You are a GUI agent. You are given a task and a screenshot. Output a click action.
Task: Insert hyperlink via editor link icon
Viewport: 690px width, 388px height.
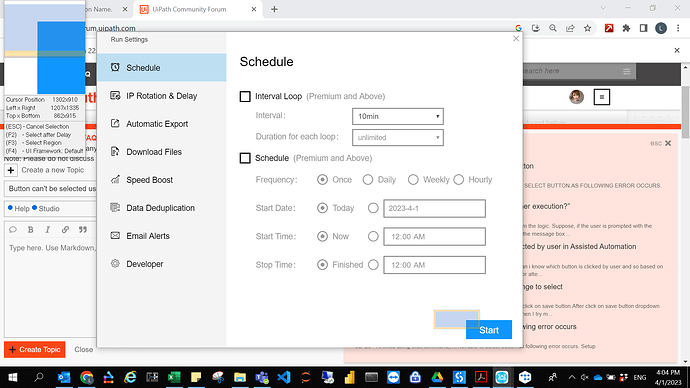(x=65, y=230)
